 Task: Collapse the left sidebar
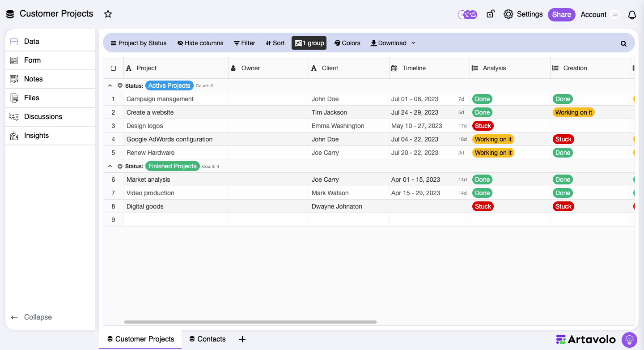pos(31,317)
